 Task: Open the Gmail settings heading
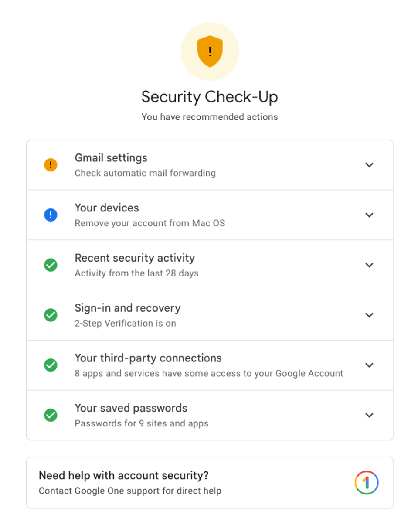111,157
